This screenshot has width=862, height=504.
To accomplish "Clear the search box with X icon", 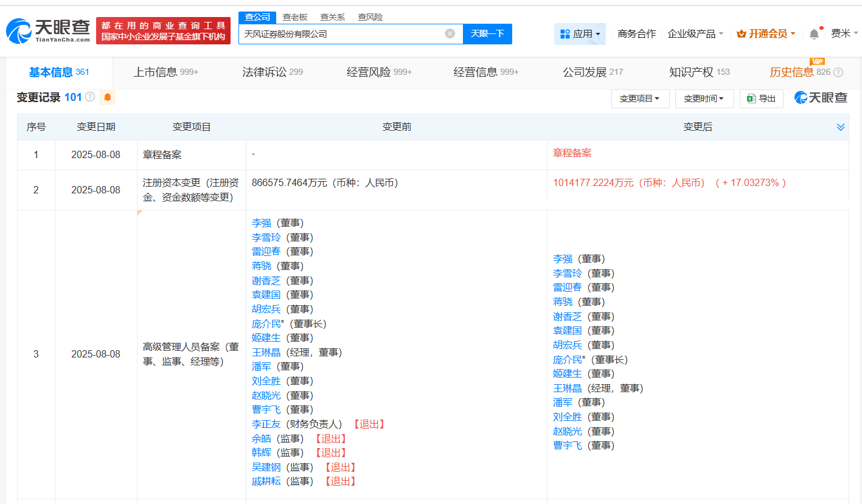I will coord(450,34).
